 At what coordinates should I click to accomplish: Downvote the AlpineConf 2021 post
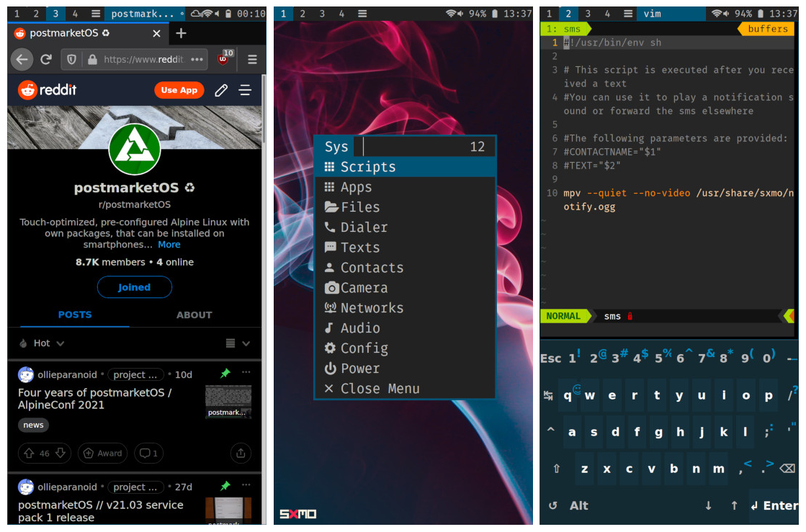pos(60,453)
